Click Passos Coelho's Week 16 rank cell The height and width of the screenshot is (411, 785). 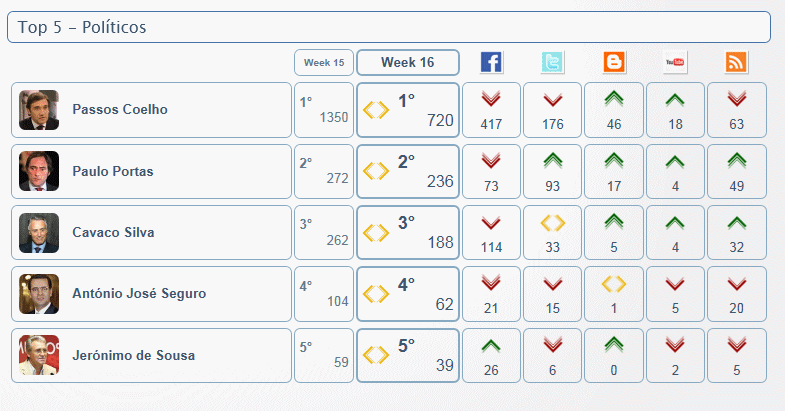(408, 110)
